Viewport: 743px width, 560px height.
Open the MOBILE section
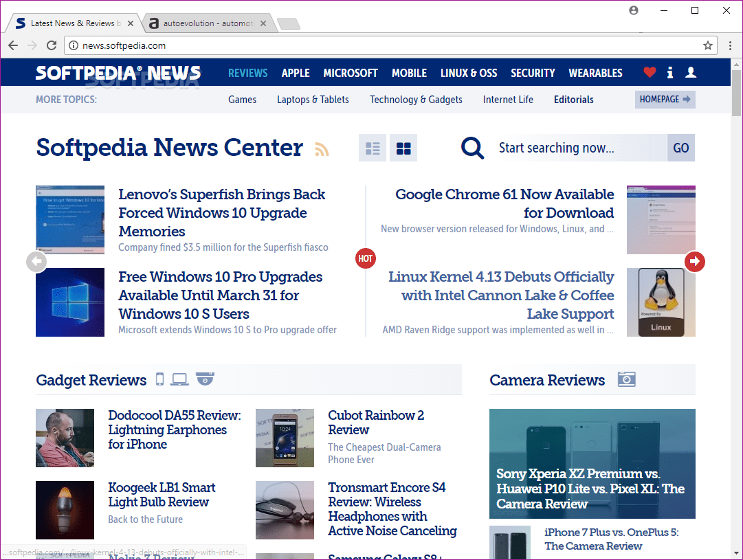pos(410,73)
